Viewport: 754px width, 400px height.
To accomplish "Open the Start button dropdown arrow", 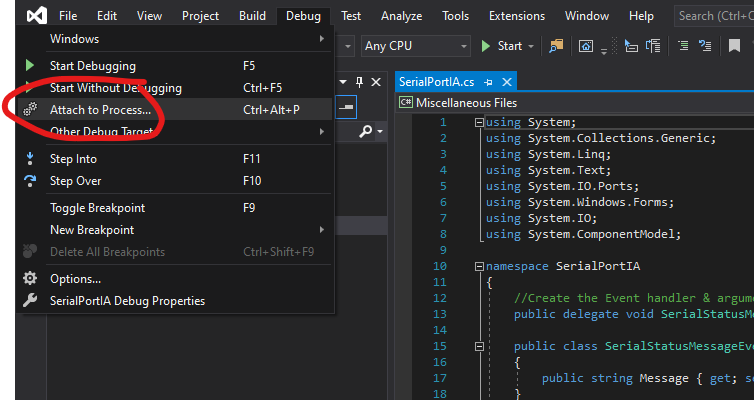I will (531, 47).
